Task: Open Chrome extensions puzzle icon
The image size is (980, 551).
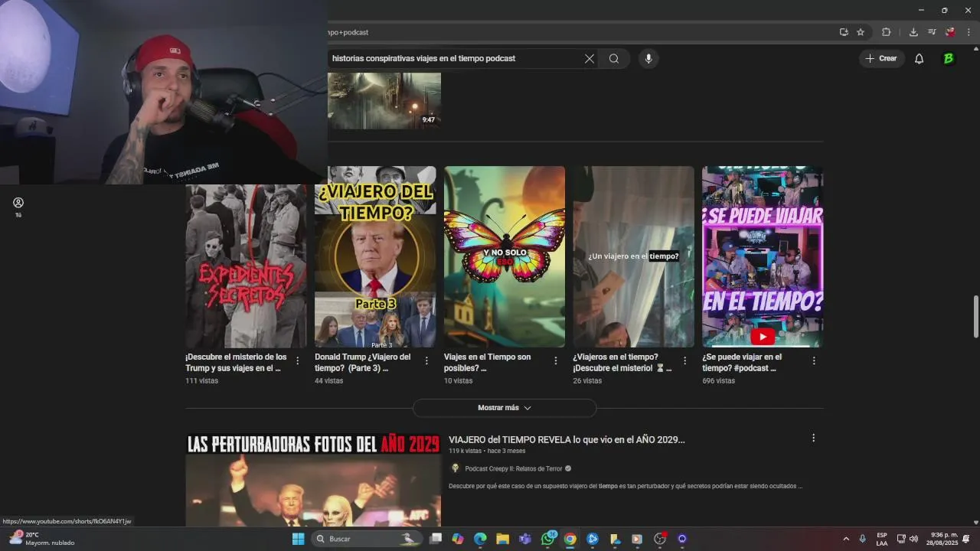Action: pyautogui.click(x=887, y=32)
